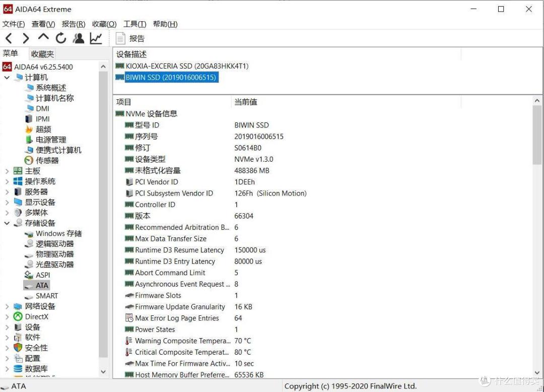Viewport: 544px width, 392px height.
Task: Open the 收藏(O) menu
Action: click(104, 24)
